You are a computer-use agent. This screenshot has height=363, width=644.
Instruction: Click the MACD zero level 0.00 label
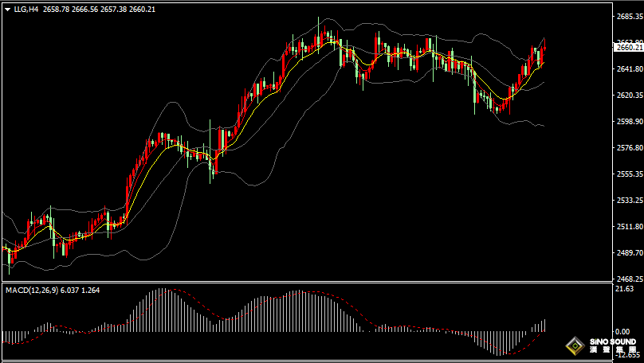pos(622,331)
